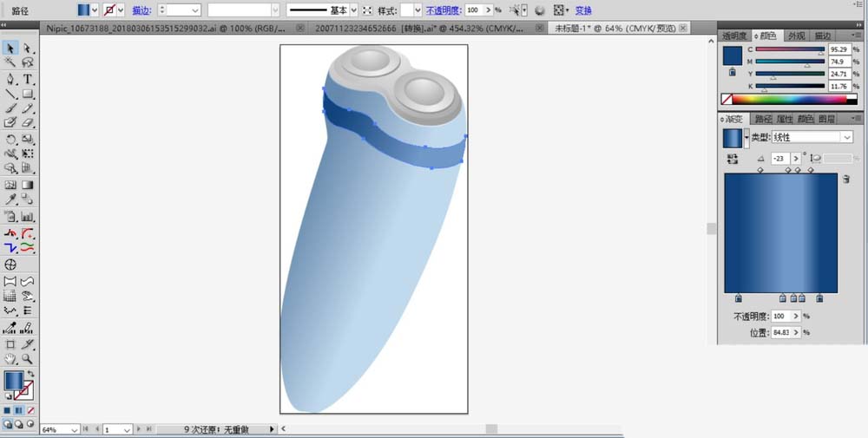This screenshot has height=438, width=868.
Task: Pick a color from the spectrum bar
Action: pyautogui.click(x=789, y=100)
